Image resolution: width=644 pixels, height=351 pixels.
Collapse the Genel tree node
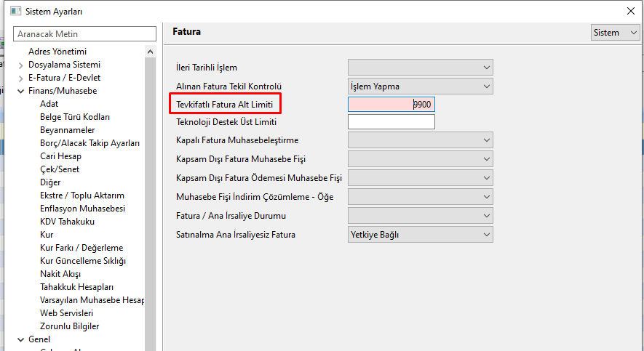click(x=20, y=339)
